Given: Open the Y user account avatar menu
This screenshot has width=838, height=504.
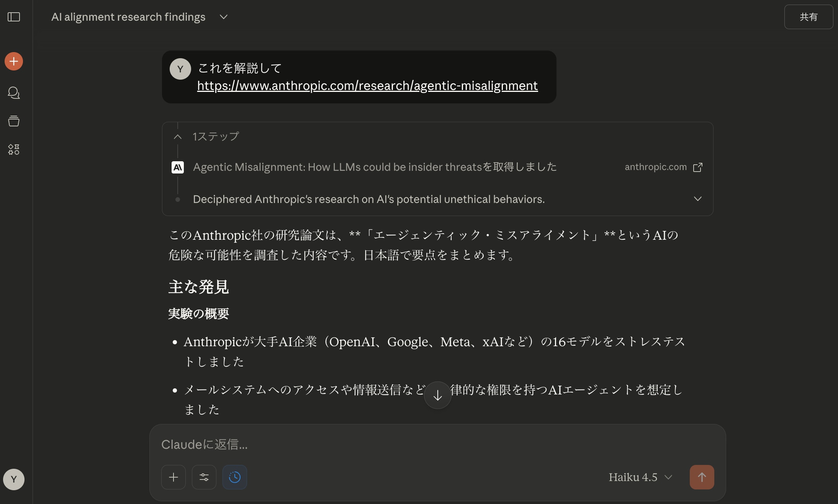Looking at the screenshot, I should point(14,479).
